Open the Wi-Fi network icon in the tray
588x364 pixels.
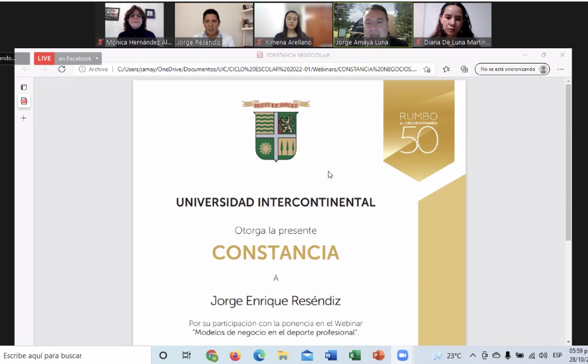coord(532,355)
